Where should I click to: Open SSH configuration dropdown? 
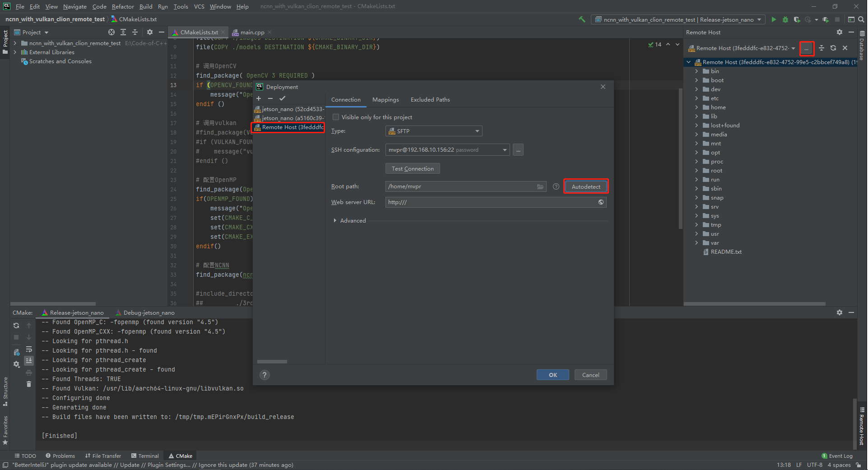coord(448,150)
